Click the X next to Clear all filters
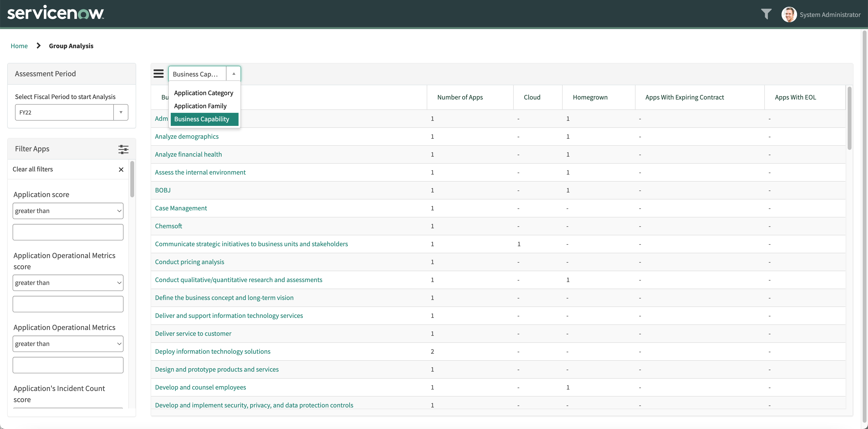 pos(121,169)
